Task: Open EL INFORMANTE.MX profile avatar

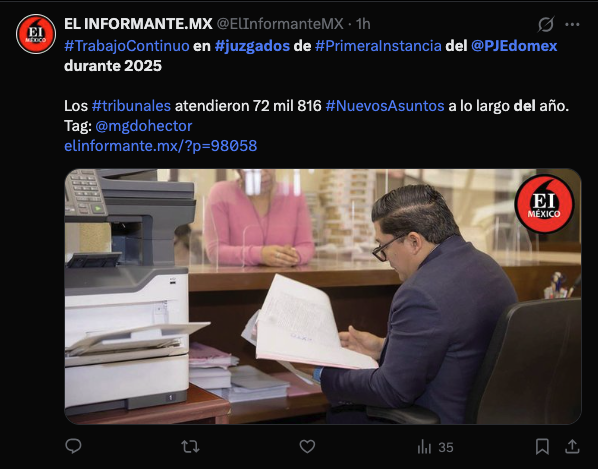Action: coord(36,34)
